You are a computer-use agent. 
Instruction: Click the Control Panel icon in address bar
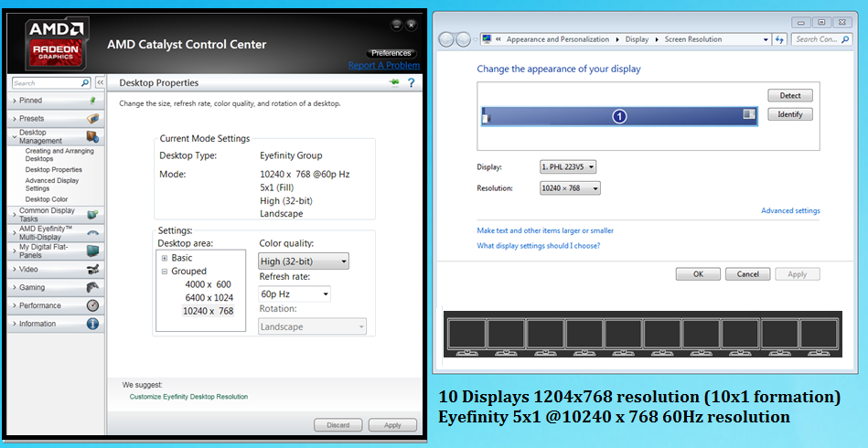[x=488, y=39]
